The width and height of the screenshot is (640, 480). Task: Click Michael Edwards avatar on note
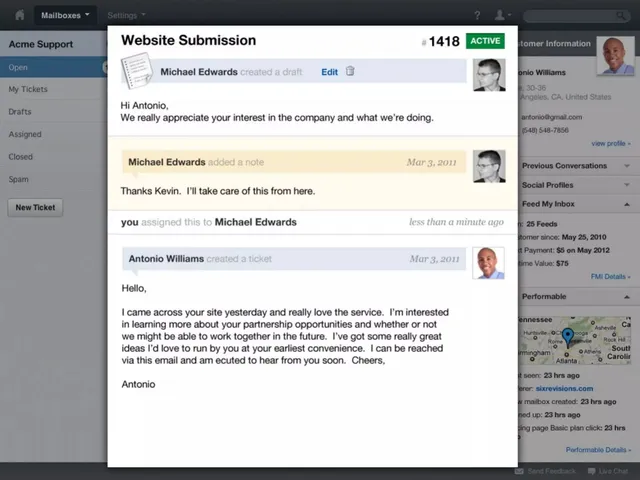489,166
